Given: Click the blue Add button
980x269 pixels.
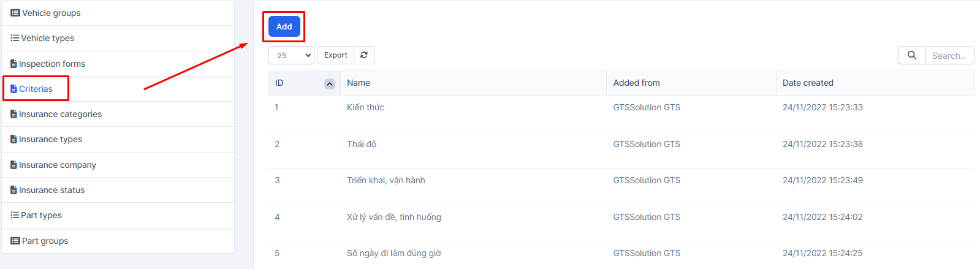Looking at the screenshot, I should 284,26.
